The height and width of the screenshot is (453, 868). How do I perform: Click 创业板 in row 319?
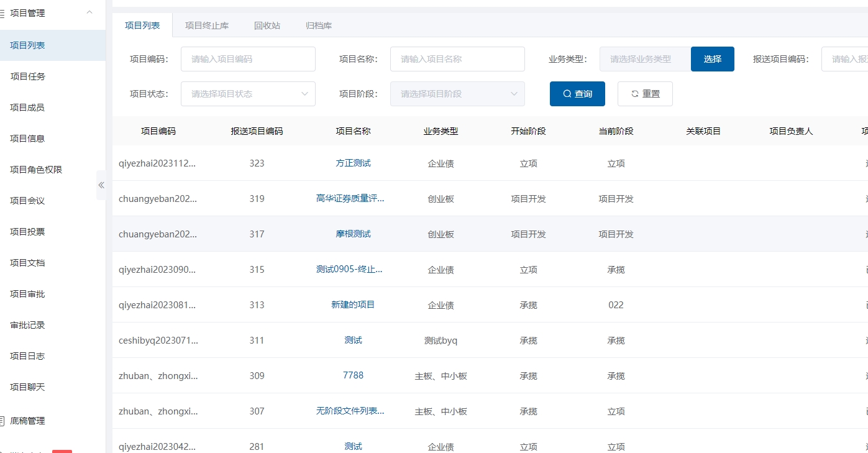pyautogui.click(x=441, y=199)
